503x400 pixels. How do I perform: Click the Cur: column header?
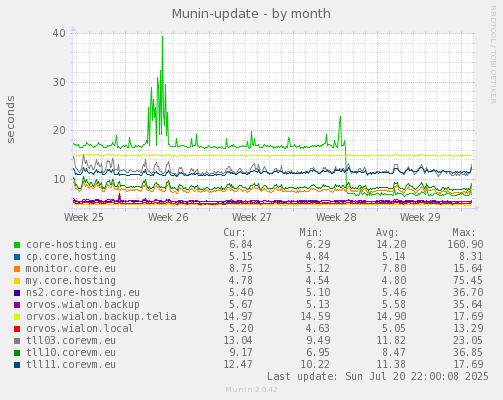pos(234,232)
